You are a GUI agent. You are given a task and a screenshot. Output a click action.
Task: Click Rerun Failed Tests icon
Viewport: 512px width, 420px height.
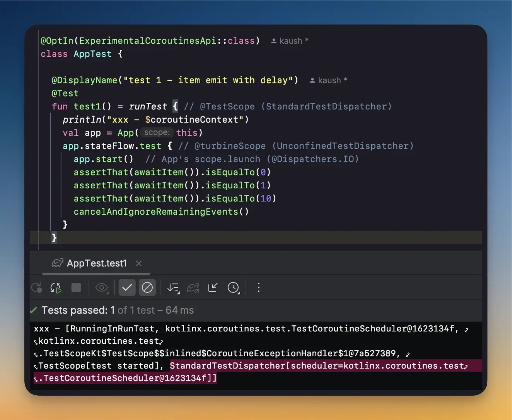coord(56,288)
